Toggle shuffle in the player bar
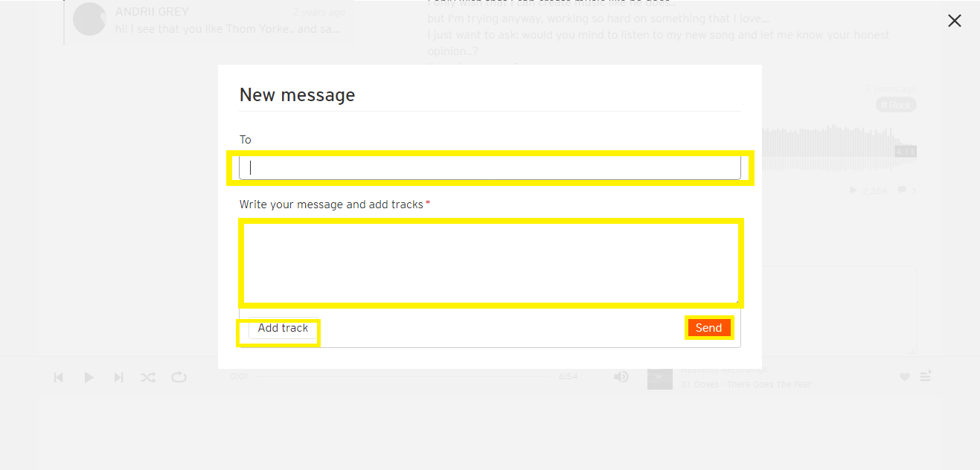 (148, 377)
